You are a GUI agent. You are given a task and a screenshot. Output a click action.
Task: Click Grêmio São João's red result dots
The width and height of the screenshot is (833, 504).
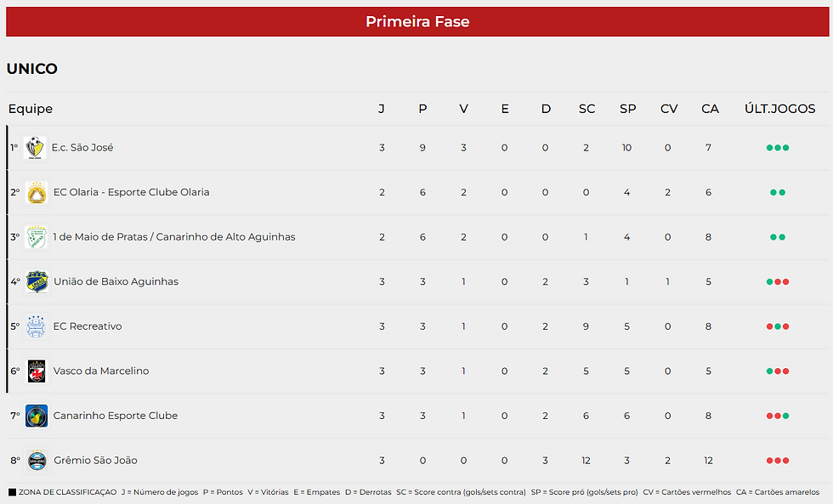click(x=778, y=461)
